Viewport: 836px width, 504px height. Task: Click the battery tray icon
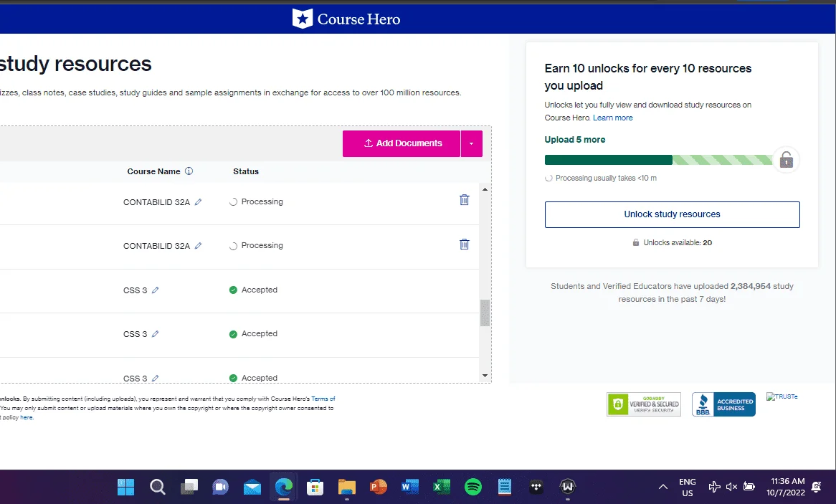point(749,486)
